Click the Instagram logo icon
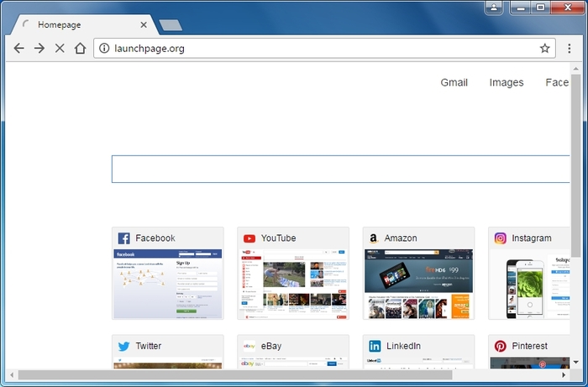The width and height of the screenshot is (588, 387). pyautogui.click(x=501, y=238)
